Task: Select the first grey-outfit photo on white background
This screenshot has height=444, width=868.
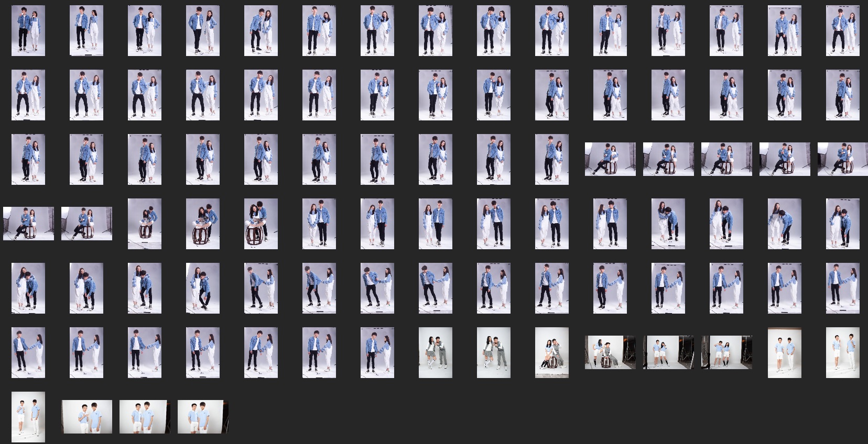Action: 436,352
